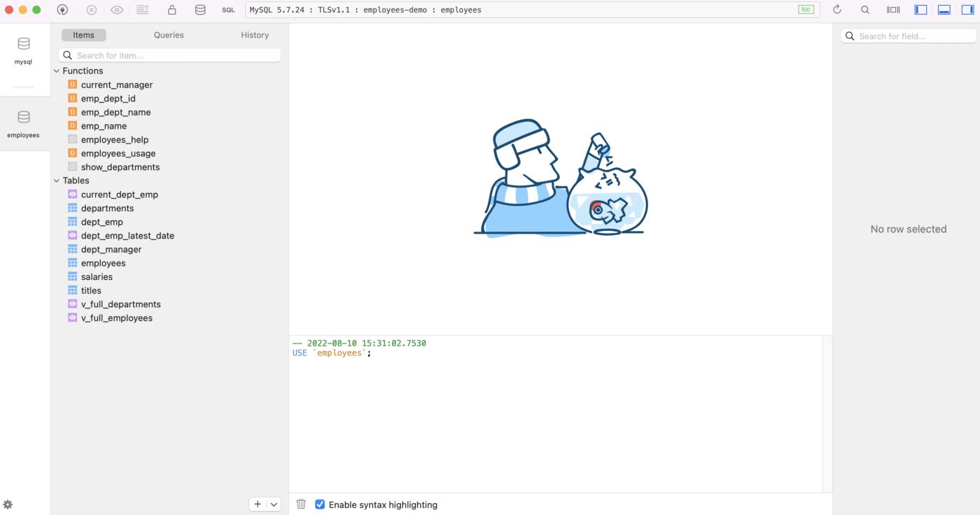Click the trash icon in console log
The width and height of the screenshot is (980, 515).
pyautogui.click(x=301, y=504)
